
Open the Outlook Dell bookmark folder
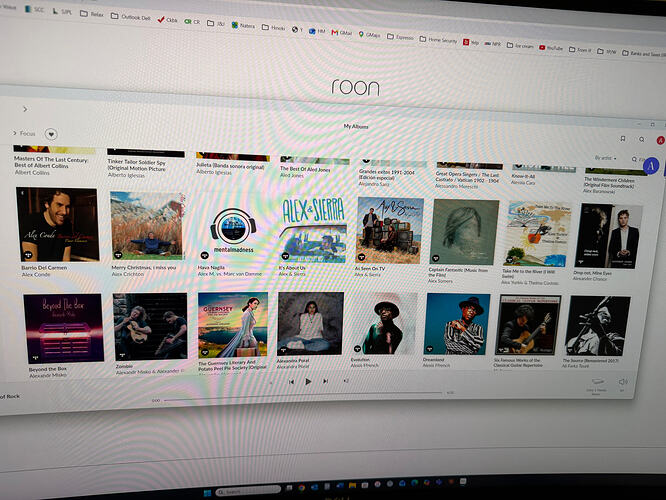(x=131, y=17)
